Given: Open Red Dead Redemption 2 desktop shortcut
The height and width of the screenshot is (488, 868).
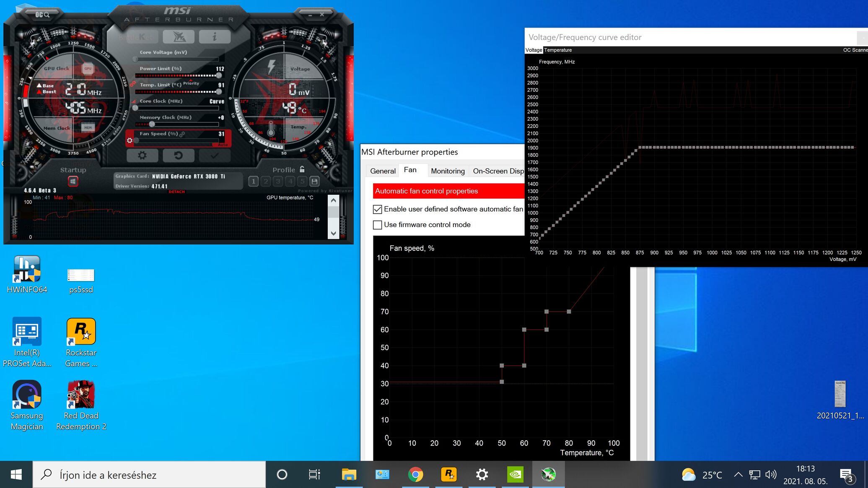Looking at the screenshot, I should click(x=81, y=405).
